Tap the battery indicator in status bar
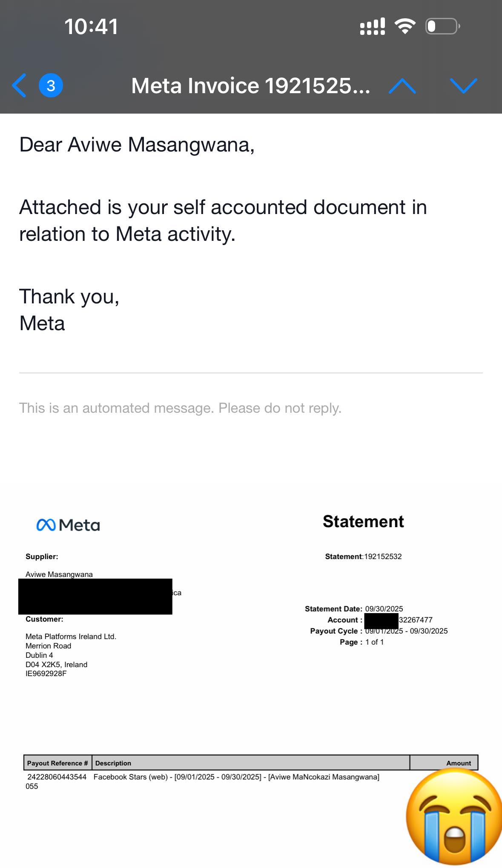Viewport: 502px width, 868px height. 442,26
